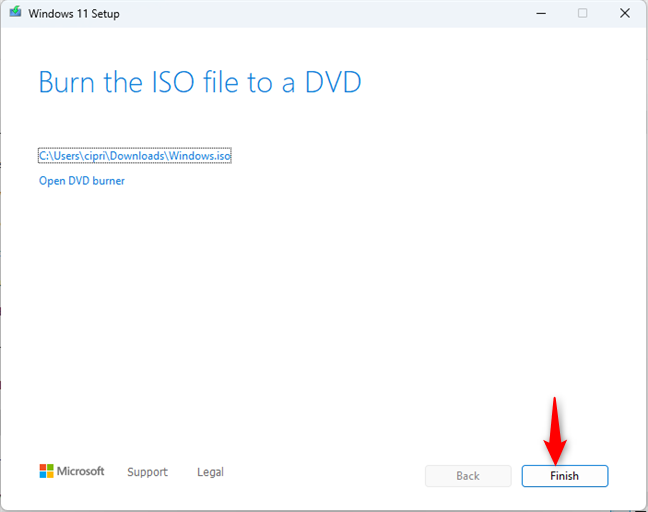The height and width of the screenshot is (512, 648).
Task: Click the disabled maximize button
Action: 582,13
